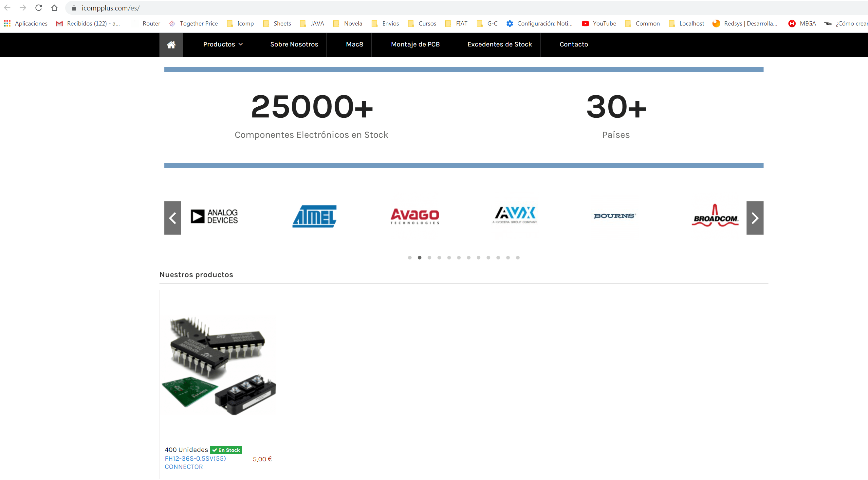The height and width of the screenshot is (480, 868).
Task: Open Aplicaciones apps grid bookmark
Action: coord(26,23)
